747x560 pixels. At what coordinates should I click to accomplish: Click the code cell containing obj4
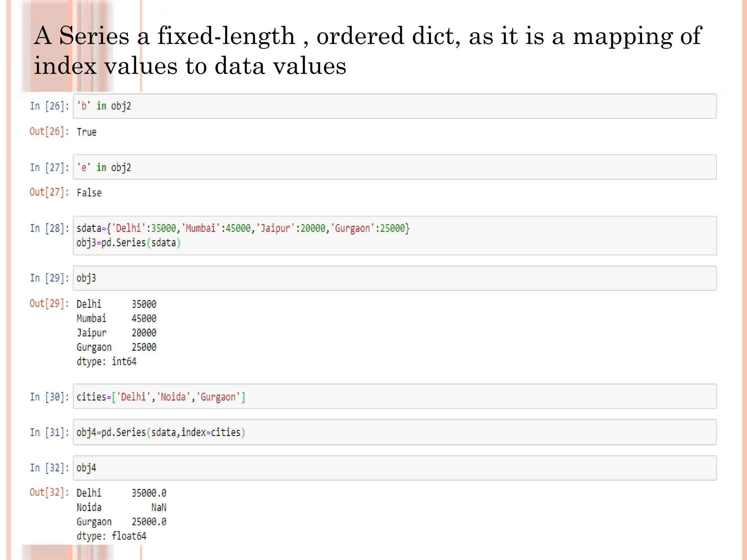[x=395, y=468]
